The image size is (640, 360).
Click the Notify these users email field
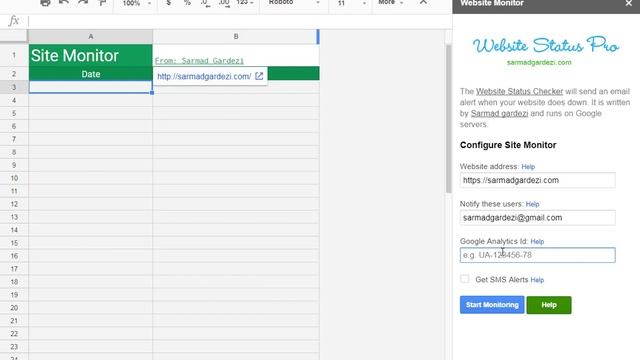(x=538, y=218)
